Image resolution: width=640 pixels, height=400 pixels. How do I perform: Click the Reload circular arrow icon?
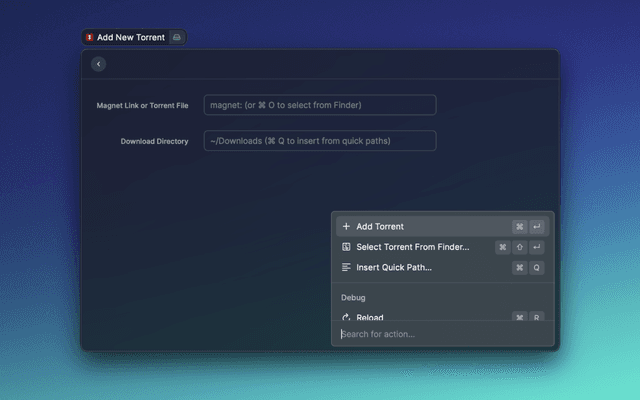[x=346, y=317]
